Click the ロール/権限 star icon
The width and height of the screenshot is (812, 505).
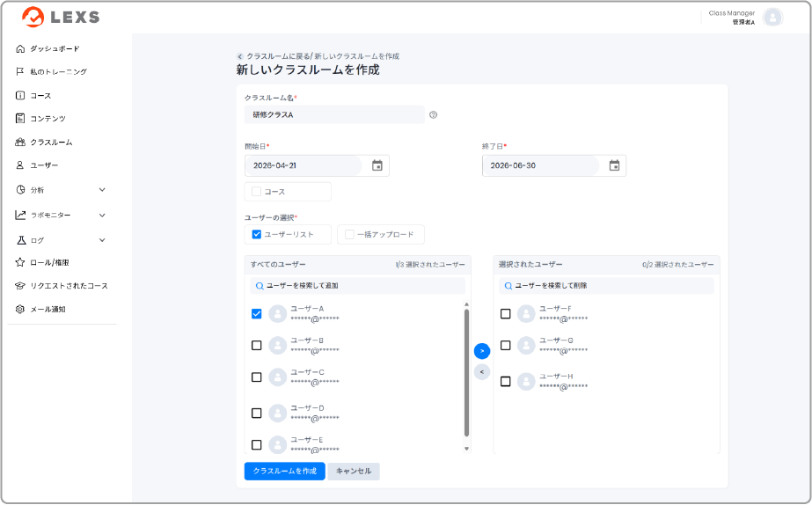[x=20, y=262]
